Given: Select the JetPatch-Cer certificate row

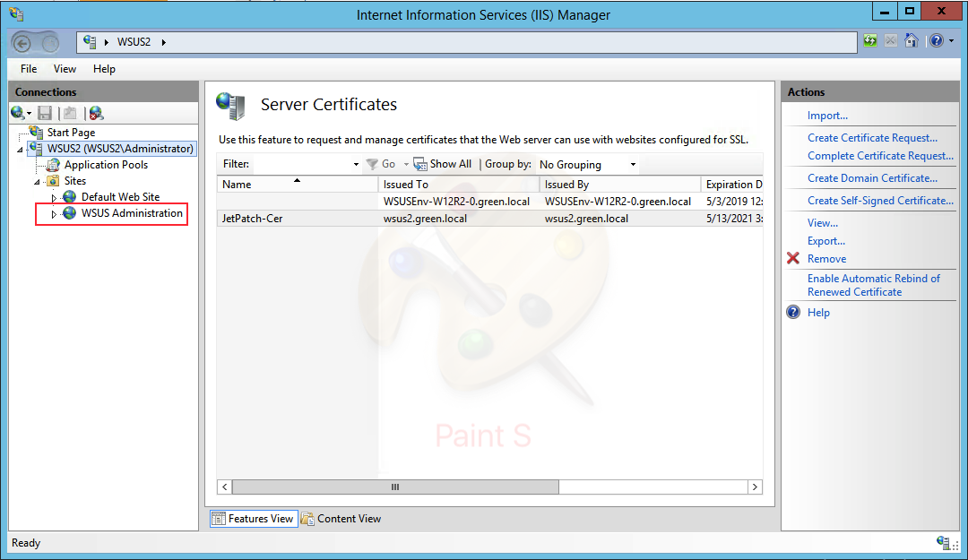Looking at the screenshot, I should click(490, 219).
